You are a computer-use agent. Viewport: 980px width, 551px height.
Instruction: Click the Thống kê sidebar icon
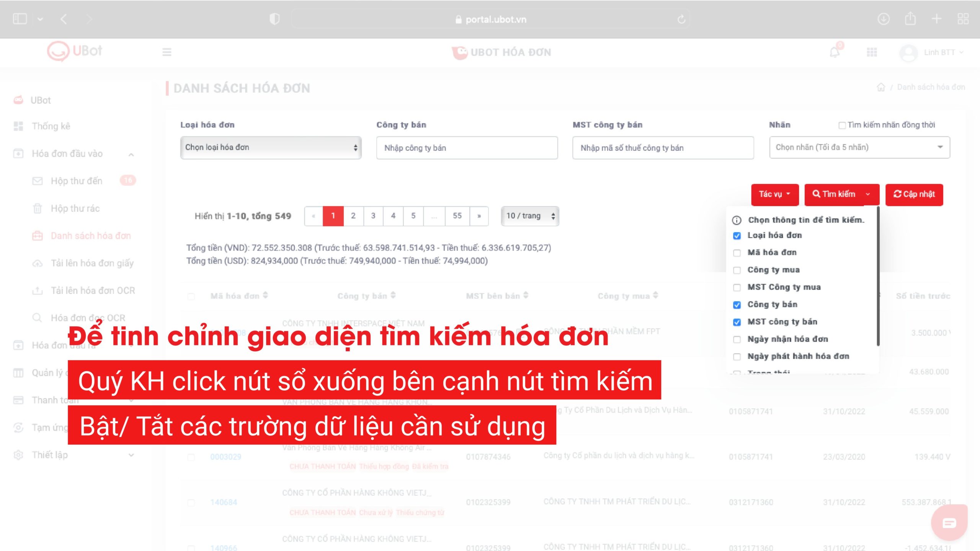(18, 126)
